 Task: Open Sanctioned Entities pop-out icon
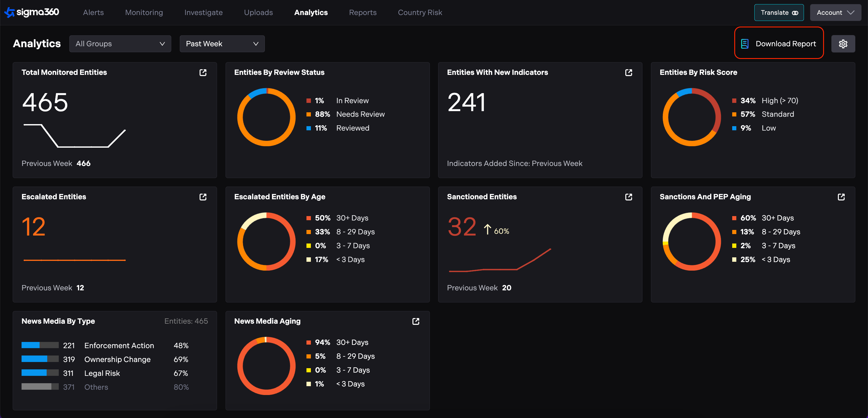click(x=629, y=197)
